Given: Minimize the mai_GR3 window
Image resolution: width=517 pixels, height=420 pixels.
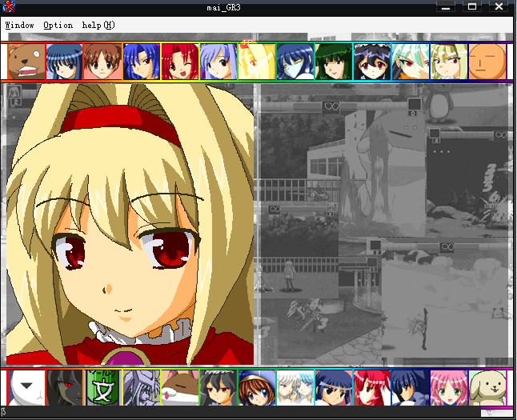Looking at the screenshot, I should pos(446,6).
